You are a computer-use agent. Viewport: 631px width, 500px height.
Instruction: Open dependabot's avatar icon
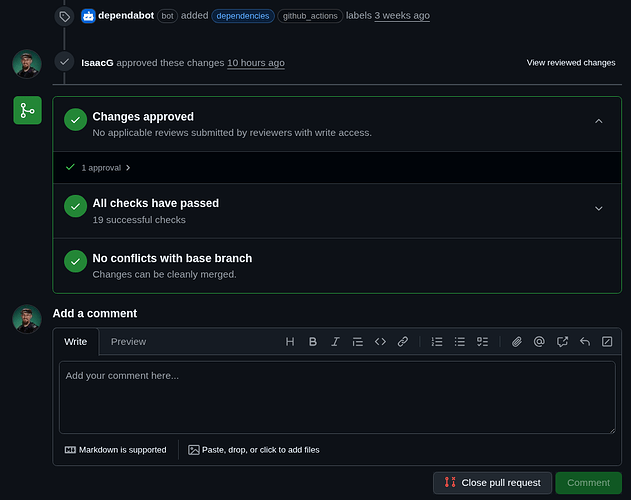[x=88, y=16]
